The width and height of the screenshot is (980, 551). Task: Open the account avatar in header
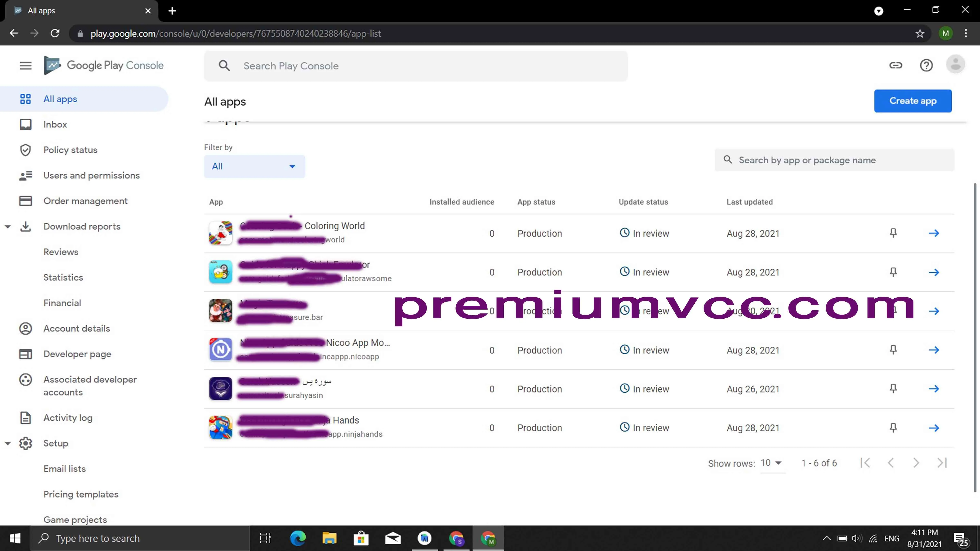(x=955, y=64)
